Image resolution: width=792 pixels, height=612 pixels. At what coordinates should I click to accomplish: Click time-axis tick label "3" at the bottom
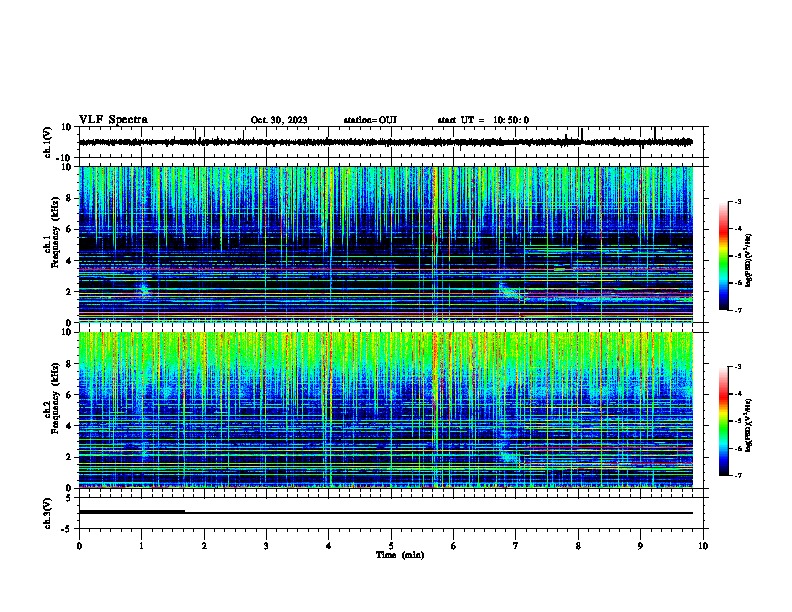coord(266,546)
